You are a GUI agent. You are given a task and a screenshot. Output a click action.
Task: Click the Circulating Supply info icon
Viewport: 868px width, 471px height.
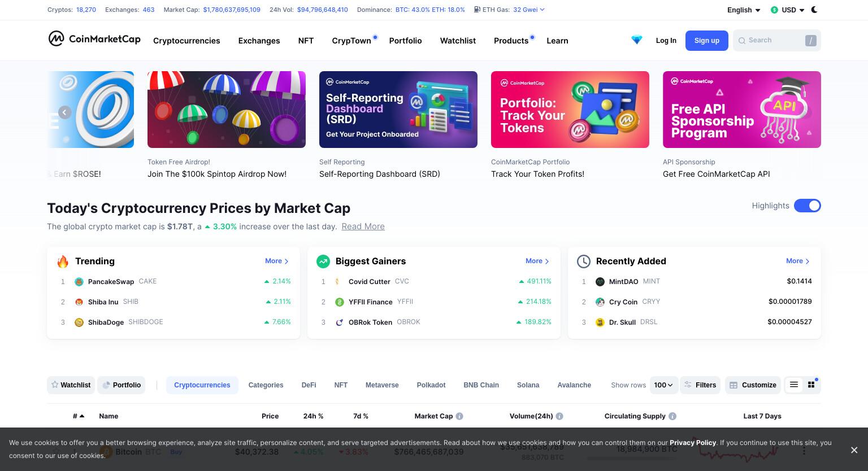pyautogui.click(x=672, y=416)
